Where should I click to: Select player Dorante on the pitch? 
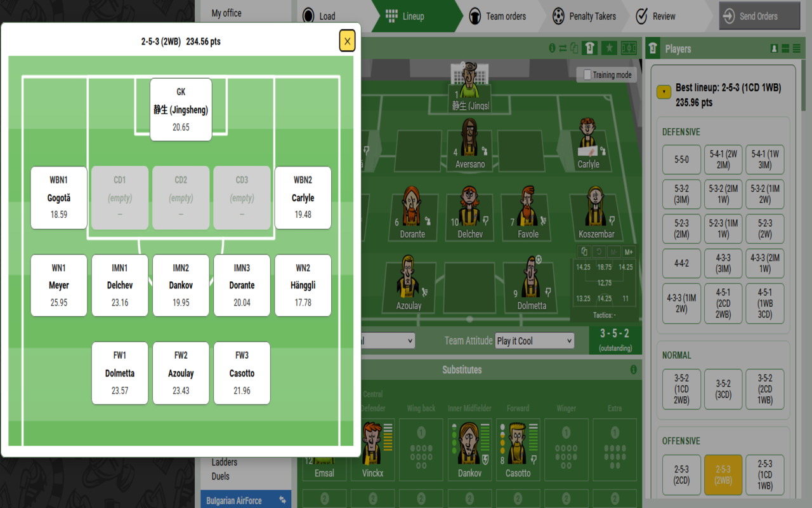coord(412,213)
